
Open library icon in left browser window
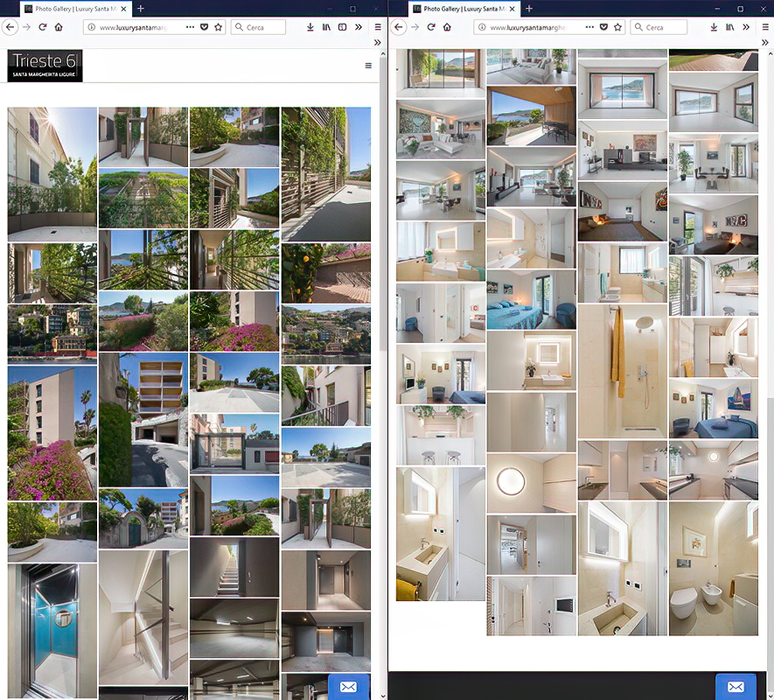[326, 27]
